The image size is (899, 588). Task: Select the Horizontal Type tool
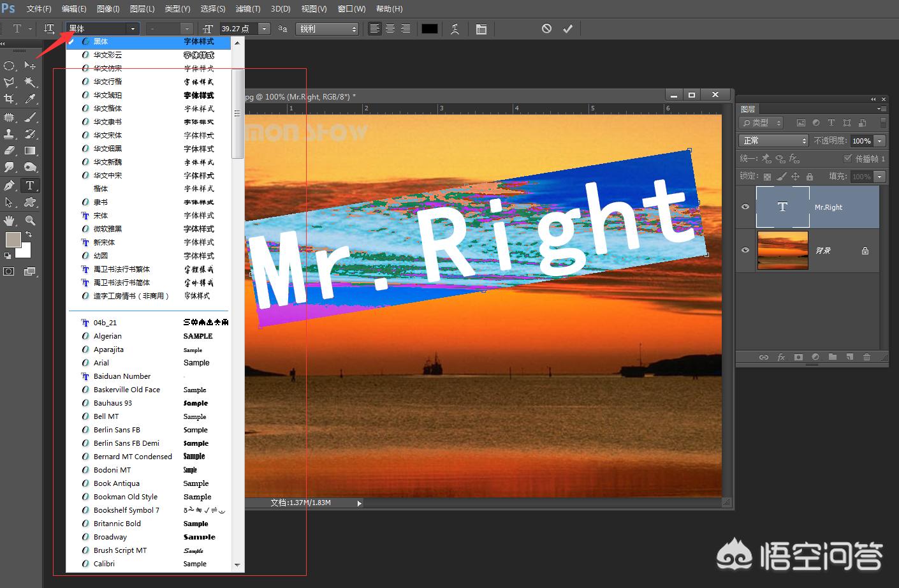(29, 186)
